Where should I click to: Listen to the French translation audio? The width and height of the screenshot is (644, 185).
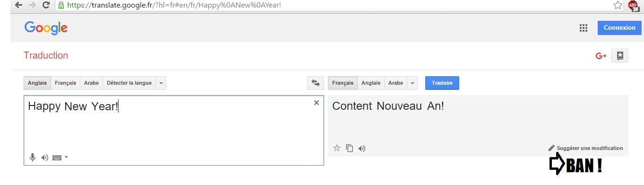[362, 148]
